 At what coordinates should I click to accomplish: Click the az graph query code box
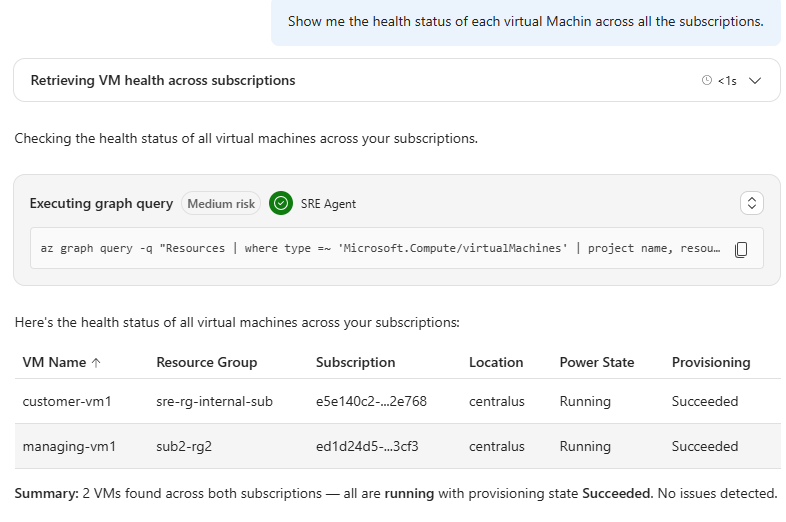(380, 249)
